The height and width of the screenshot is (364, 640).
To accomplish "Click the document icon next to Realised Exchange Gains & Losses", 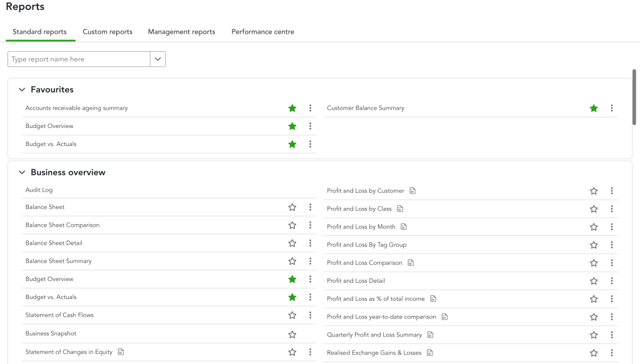I will [x=429, y=352].
